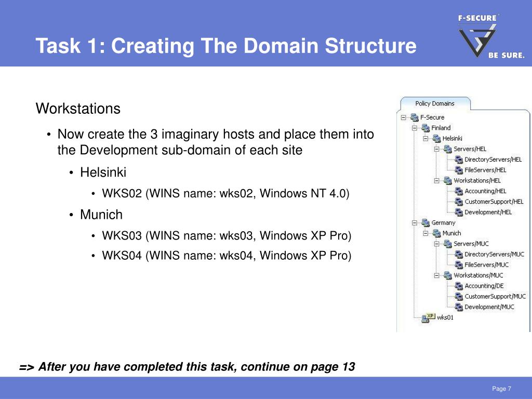The image size is (532, 399).
Task: Click the Accounting/HEL icon
Action: pyautogui.click(x=459, y=191)
